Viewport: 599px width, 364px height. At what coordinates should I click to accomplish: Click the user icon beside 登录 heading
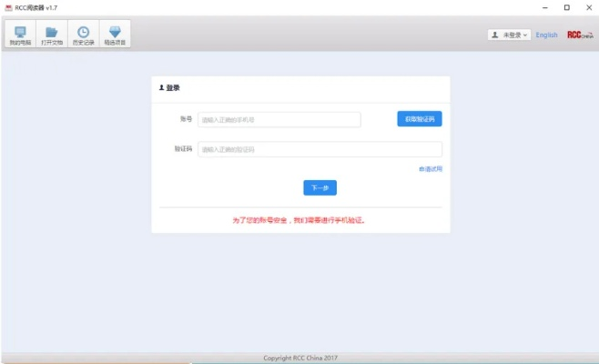[162, 88]
